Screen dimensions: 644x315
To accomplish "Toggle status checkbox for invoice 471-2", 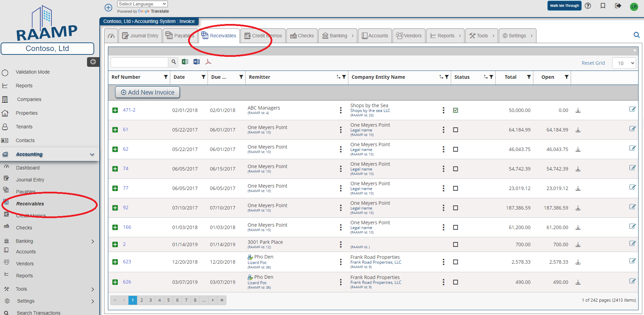I will point(456,110).
